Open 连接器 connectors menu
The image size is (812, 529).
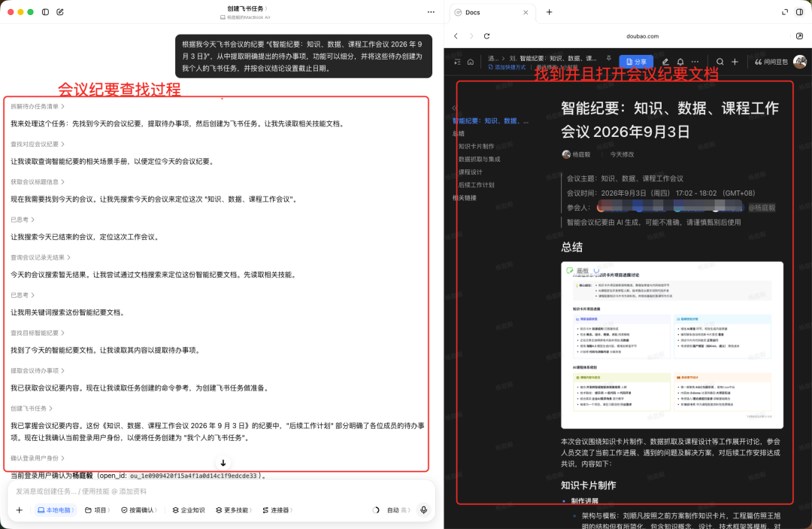(x=277, y=510)
